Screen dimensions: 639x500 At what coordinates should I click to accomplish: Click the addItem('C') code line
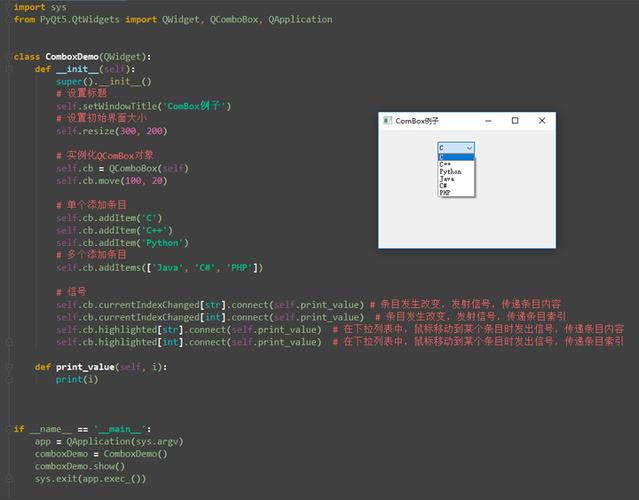point(109,218)
